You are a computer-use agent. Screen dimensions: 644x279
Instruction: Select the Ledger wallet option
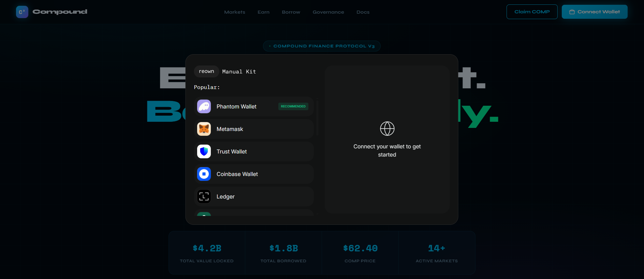click(254, 196)
